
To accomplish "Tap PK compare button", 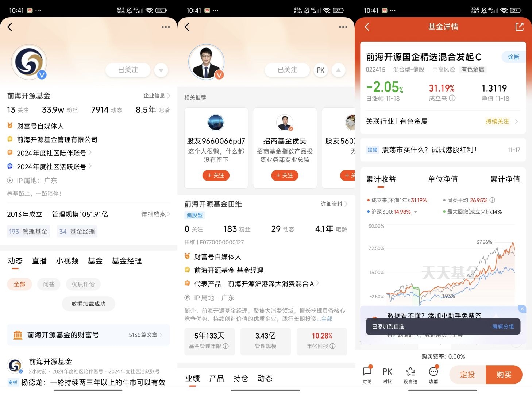I will 320,70.
